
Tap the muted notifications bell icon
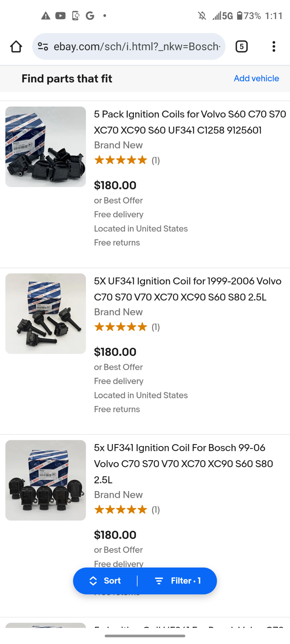pos(202,15)
